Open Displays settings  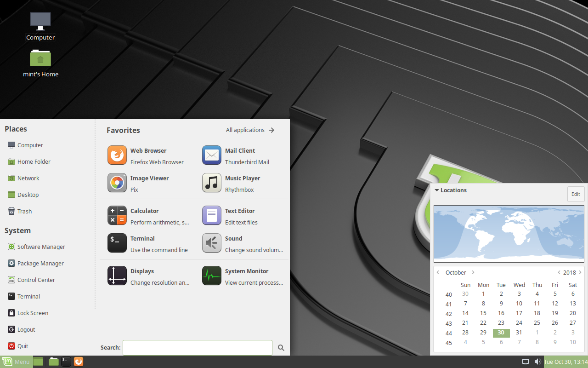[117, 276]
